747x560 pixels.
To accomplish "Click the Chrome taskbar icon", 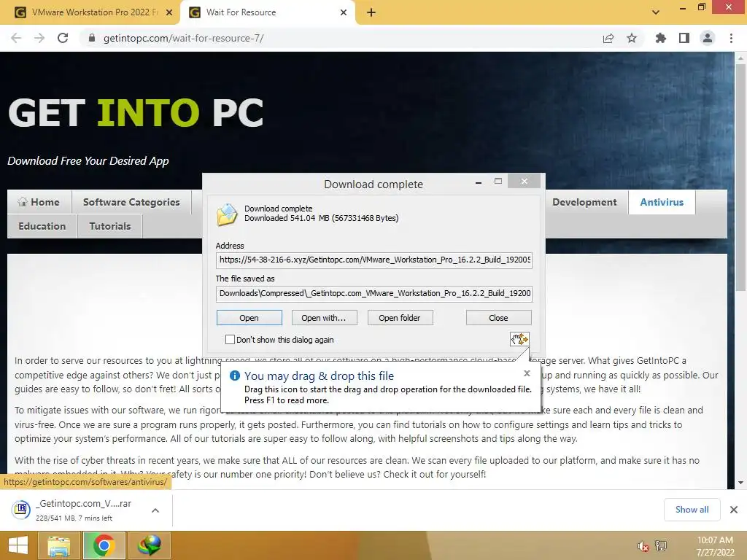I will point(104,545).
